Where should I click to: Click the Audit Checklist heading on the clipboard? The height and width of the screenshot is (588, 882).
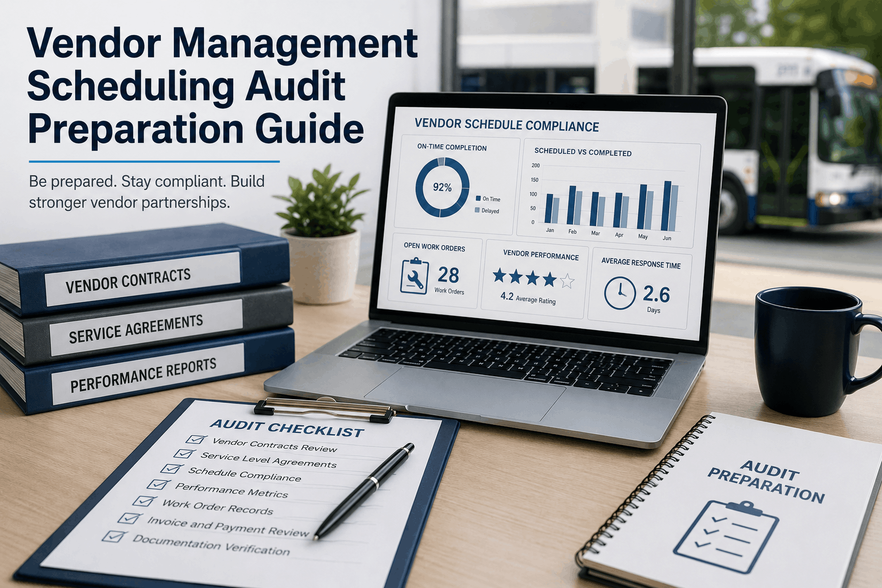point(287,428)
